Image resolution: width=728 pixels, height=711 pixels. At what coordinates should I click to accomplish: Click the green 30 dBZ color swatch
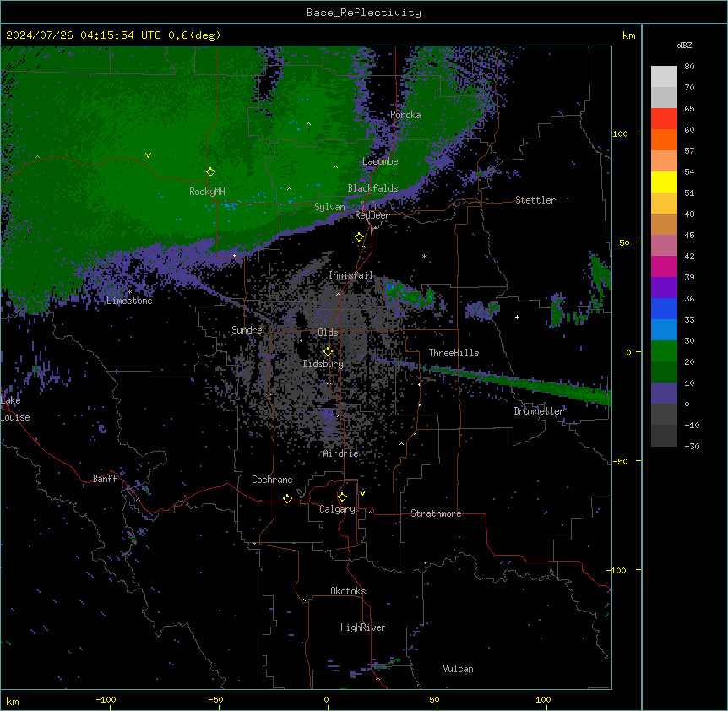coord(664,351)
